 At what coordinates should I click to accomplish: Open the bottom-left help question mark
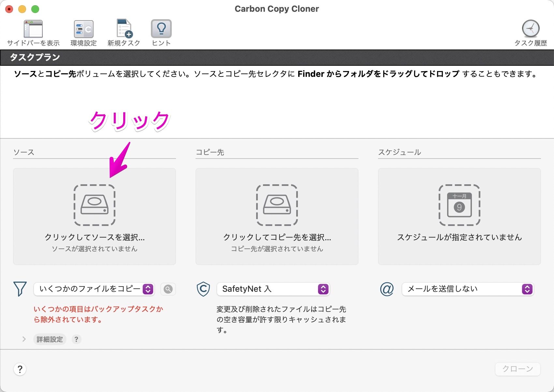(x=20, y=369)
